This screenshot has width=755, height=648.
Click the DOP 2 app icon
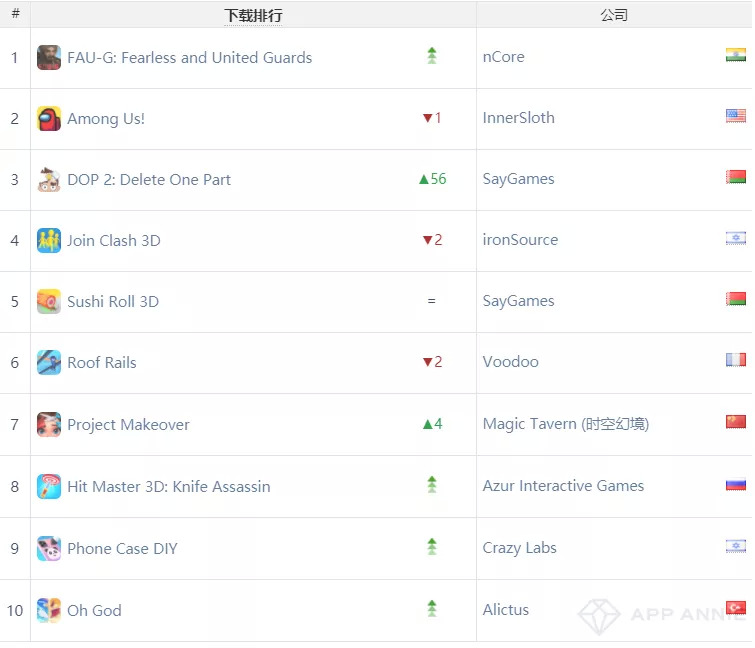[x=49, y=179]
